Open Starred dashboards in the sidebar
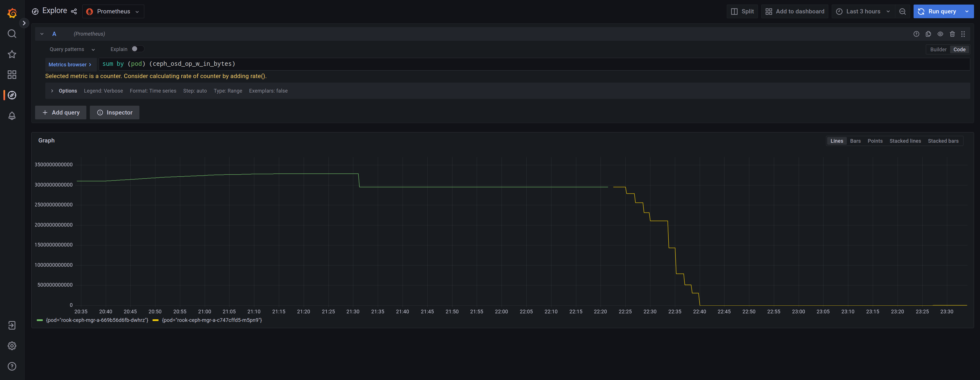The image size is (980, 380). point(12,54)
